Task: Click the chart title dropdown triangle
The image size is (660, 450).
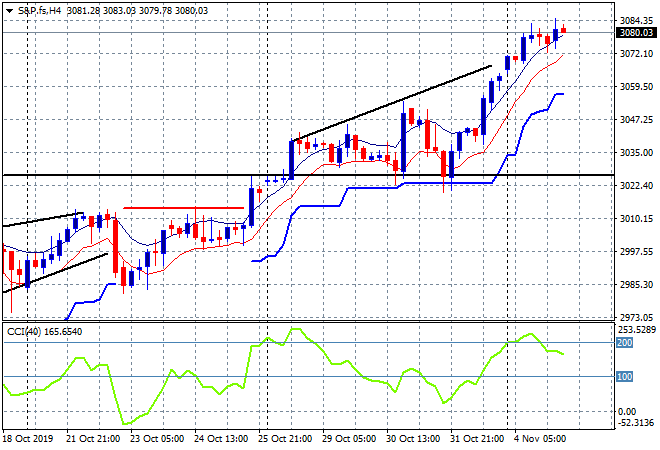Action: pyautogui.click(x=9, y=11)
